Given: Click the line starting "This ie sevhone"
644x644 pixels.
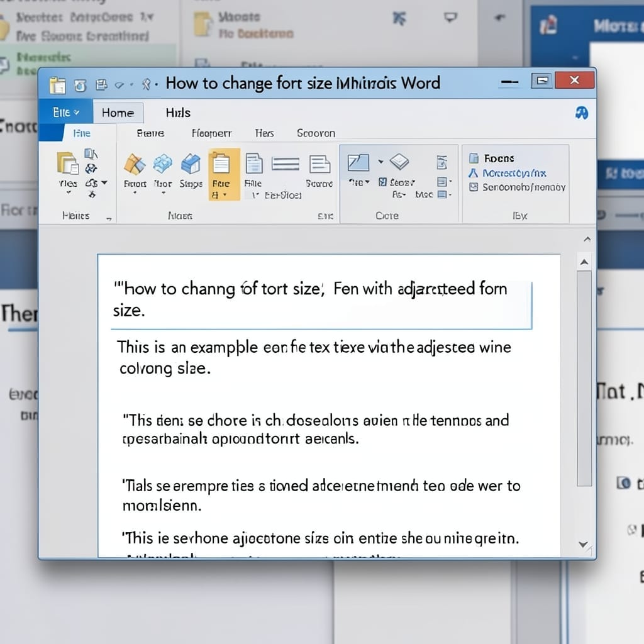Looking at the screenshot, I should (x=320, y=538).
